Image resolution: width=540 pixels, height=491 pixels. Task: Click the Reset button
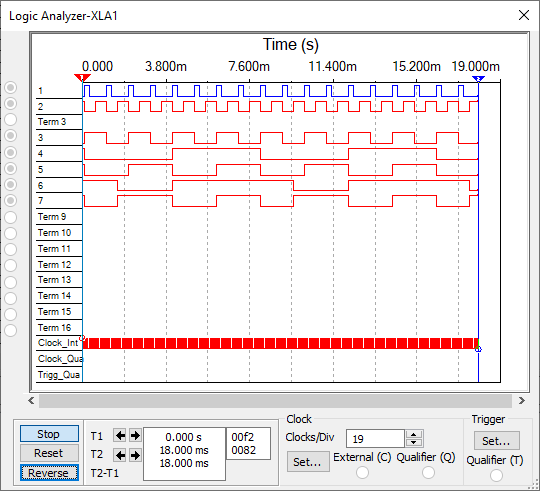(x=49, y=453)
